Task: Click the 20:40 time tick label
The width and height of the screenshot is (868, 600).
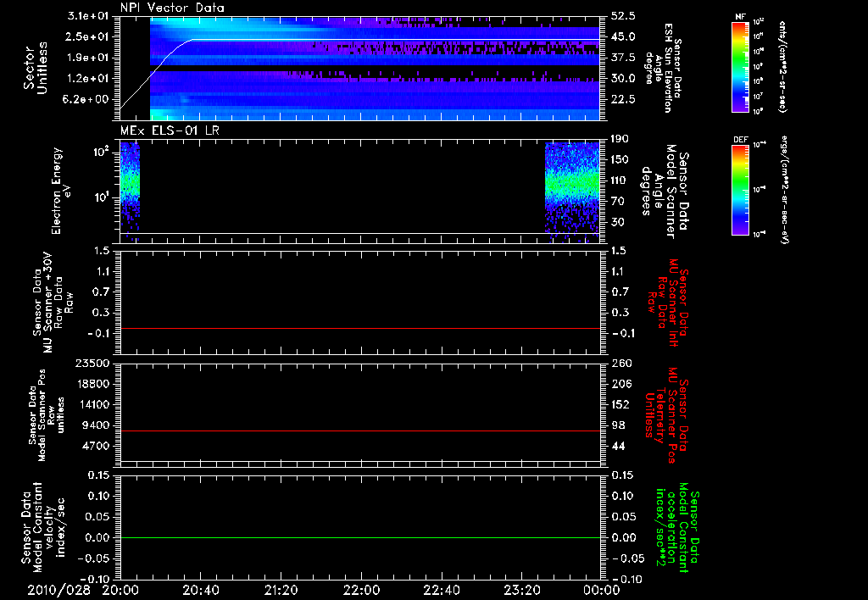Action: click(201, 591)
